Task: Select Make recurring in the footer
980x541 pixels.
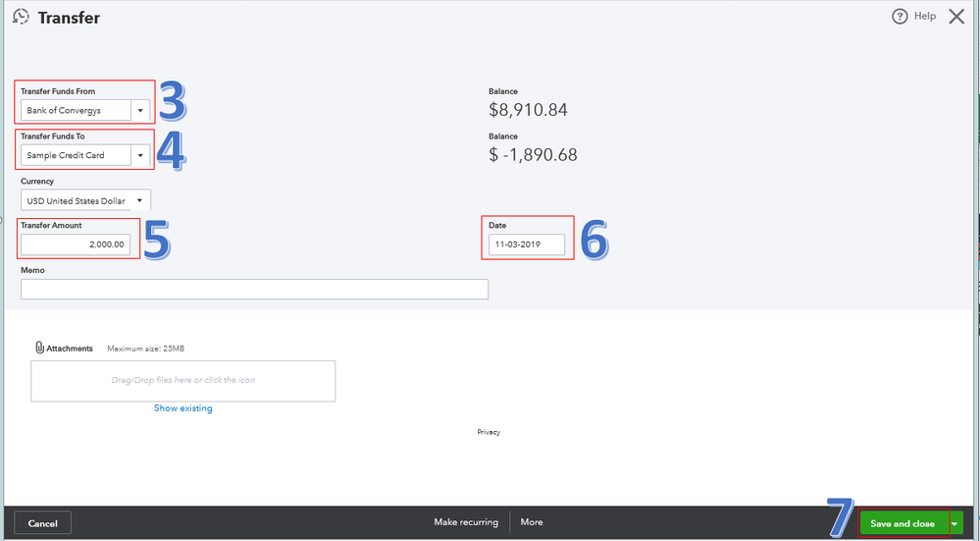Action: tap(466, 522)
